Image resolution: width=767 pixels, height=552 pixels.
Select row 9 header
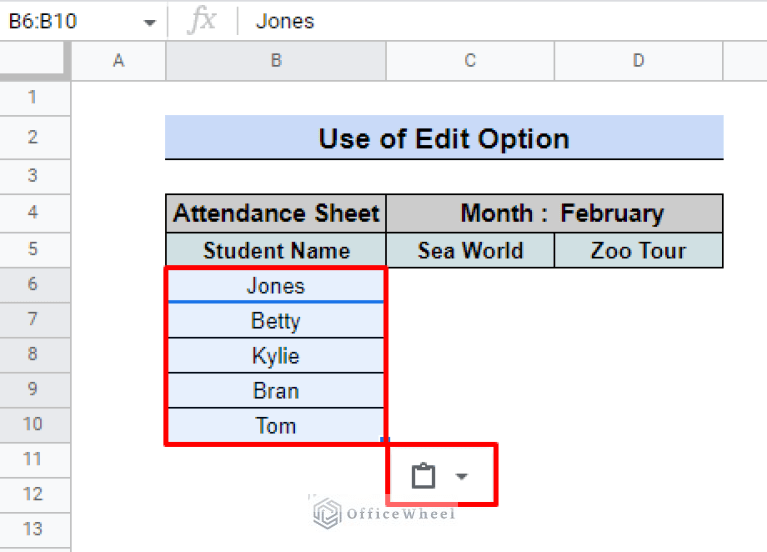coord(35,390)
